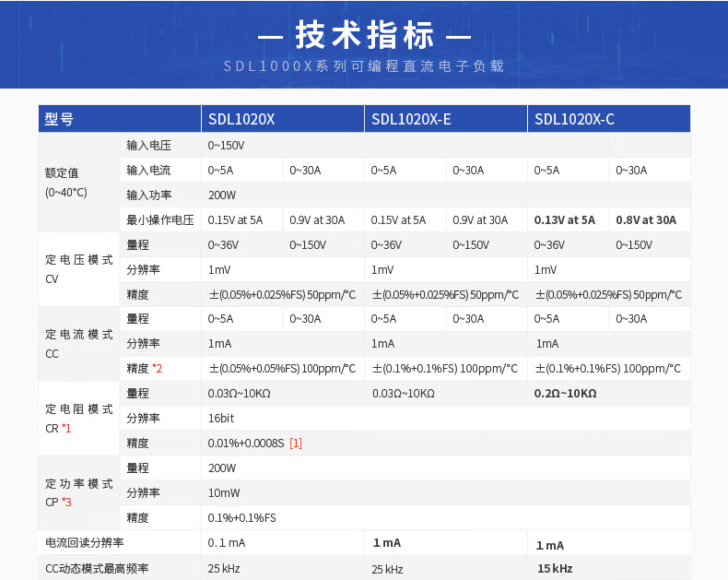Click the bold 15 kHz frequency value
This screenshot has height=580, width=728.
(x=555, y=569)
